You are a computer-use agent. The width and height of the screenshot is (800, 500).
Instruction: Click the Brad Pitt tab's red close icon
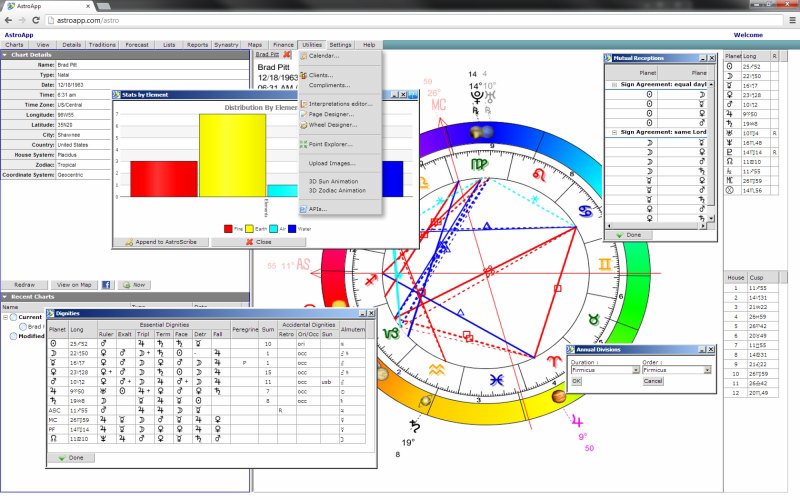(287, 56)
